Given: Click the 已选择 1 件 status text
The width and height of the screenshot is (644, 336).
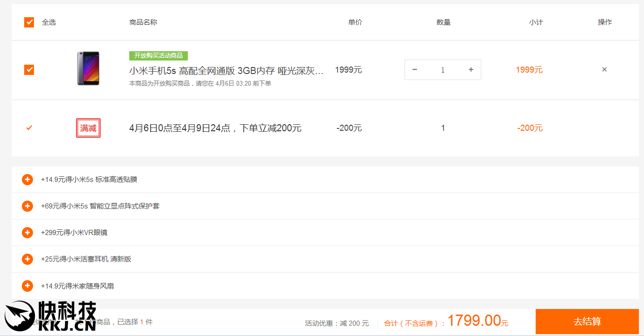Looking at the screenshot, I should tap(135, 322).
